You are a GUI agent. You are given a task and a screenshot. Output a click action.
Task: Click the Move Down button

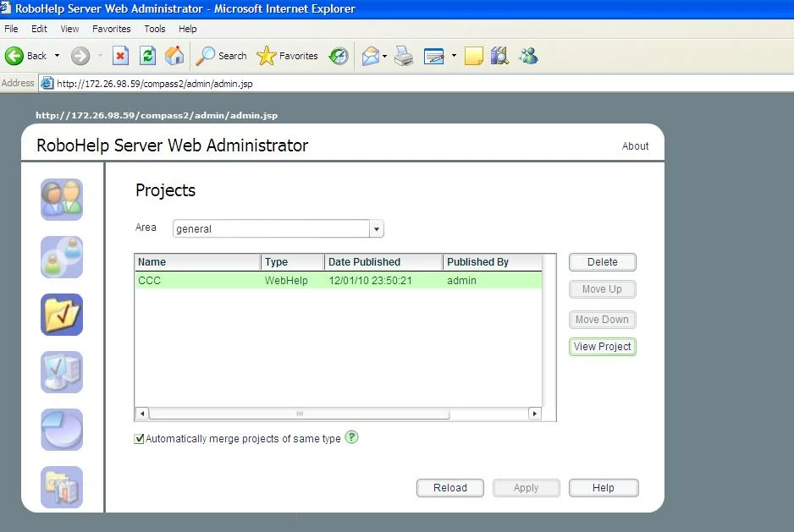(x=603, y=320)
